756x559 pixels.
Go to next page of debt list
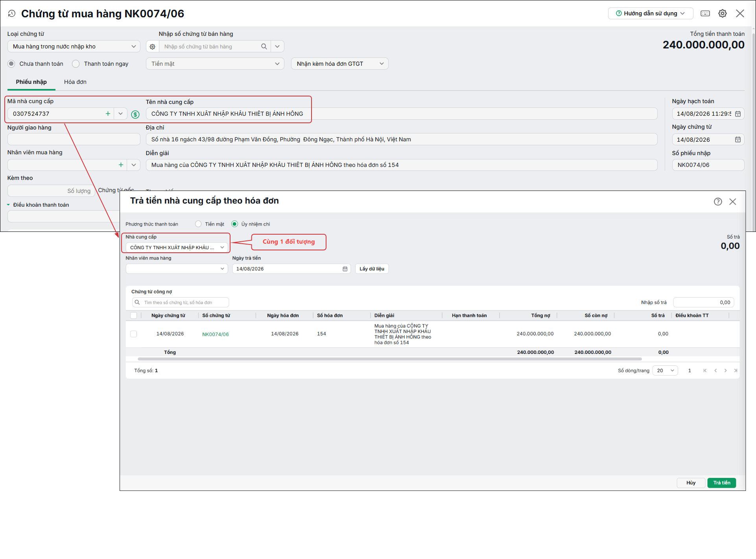pyautogui.click(x=726, y=370)
